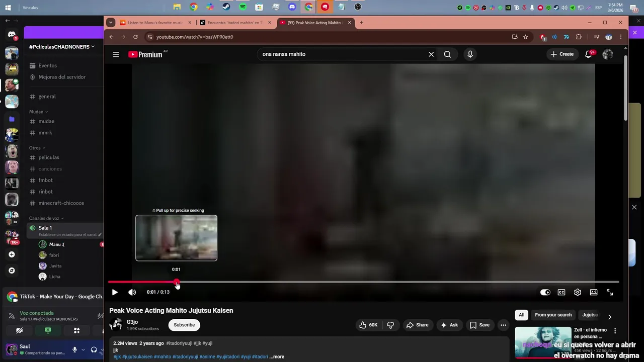The image size is (644, 362).
Task: Bookmark this page with the star
Action: pos(525,37)
